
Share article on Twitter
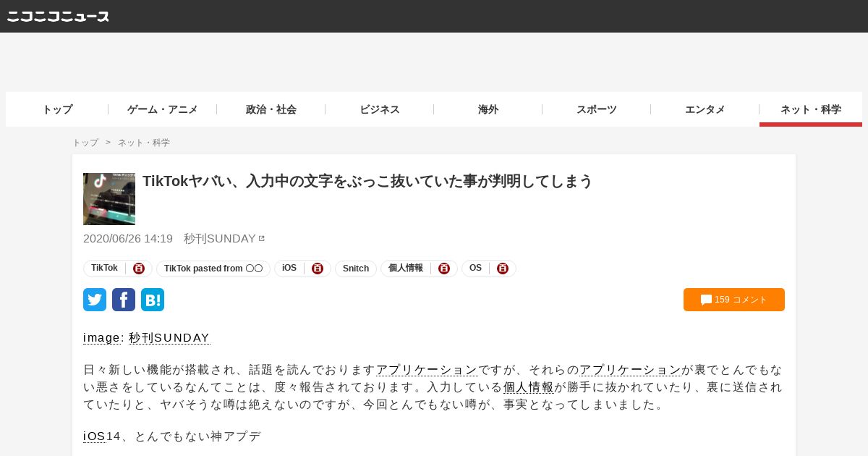click(95, 300)
